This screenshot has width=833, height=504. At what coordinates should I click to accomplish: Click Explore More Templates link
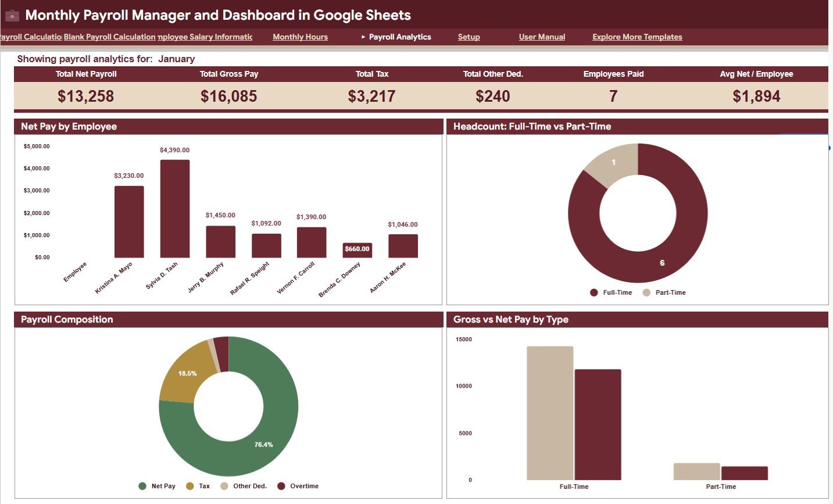pyautogui.click(x=637, y=37)
